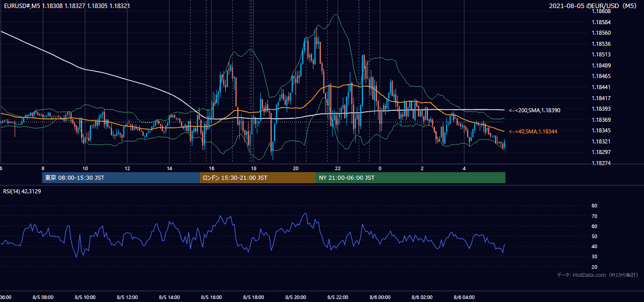
Task: Click the 1.18584 price axis label
Action: [602, 22]
